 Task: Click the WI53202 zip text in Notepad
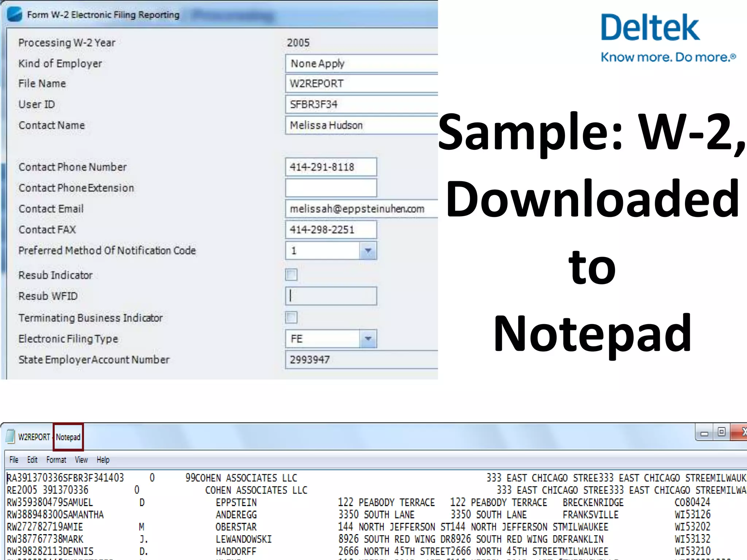pyautogui.click(x=692, y=527)
